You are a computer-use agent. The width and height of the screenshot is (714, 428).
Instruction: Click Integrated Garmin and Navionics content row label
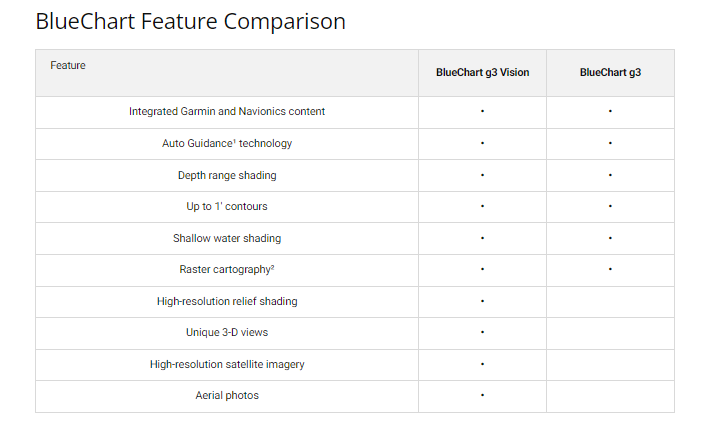coord(227,112)
